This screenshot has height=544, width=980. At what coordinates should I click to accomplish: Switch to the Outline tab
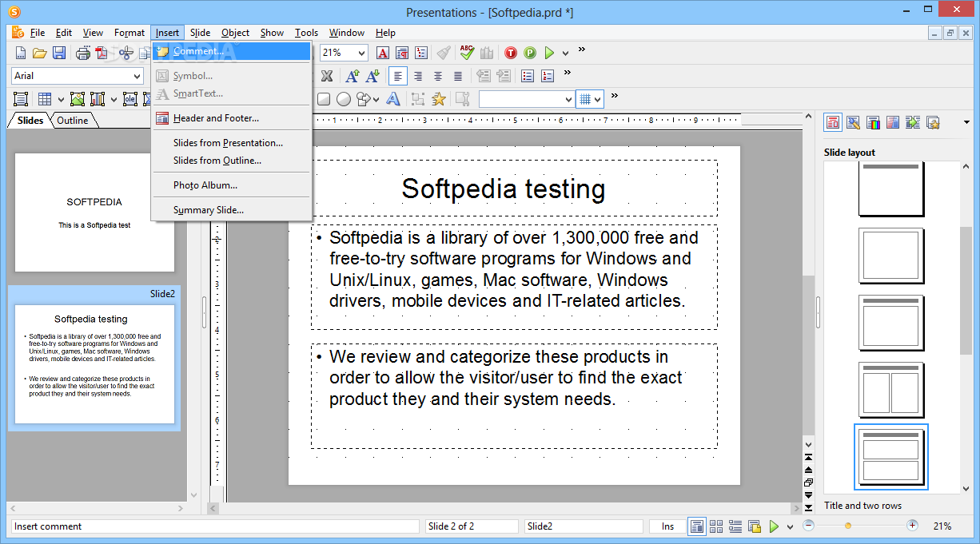[x=73, y=121]
